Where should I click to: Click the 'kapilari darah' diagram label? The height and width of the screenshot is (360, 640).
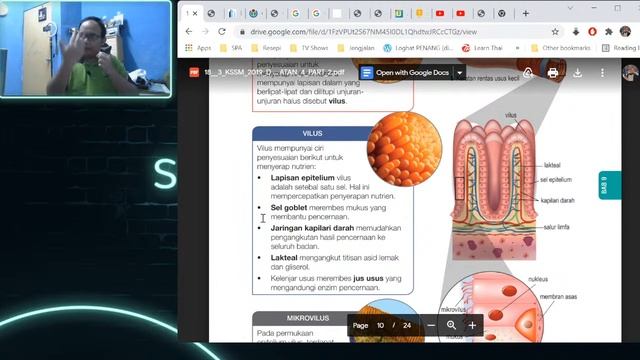(558, 200)
